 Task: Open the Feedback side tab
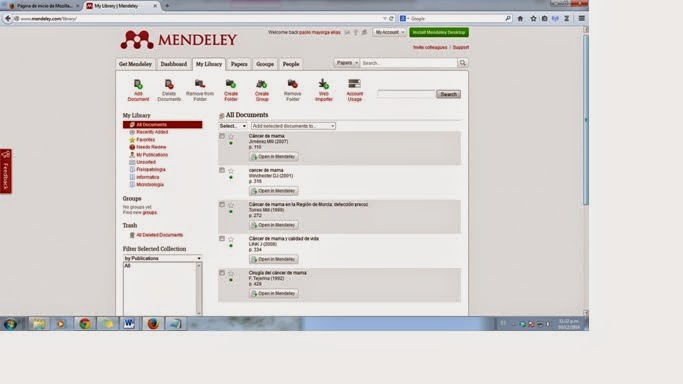(x=6, y=171)
